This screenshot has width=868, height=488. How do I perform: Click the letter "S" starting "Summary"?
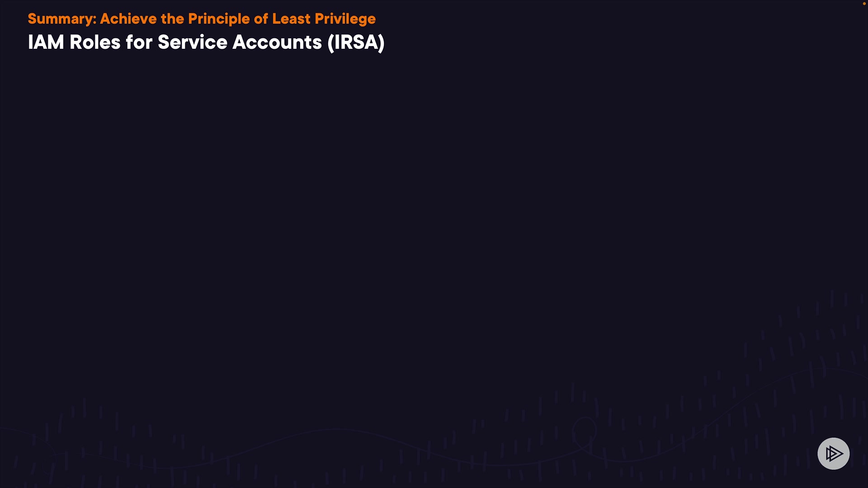pos(32,19)
